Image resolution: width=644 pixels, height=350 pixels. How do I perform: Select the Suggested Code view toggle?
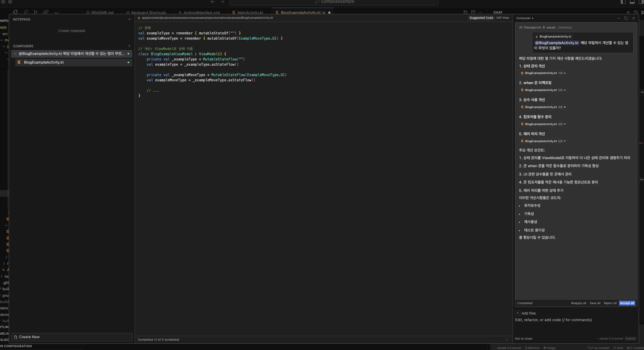tap(481, 18)
